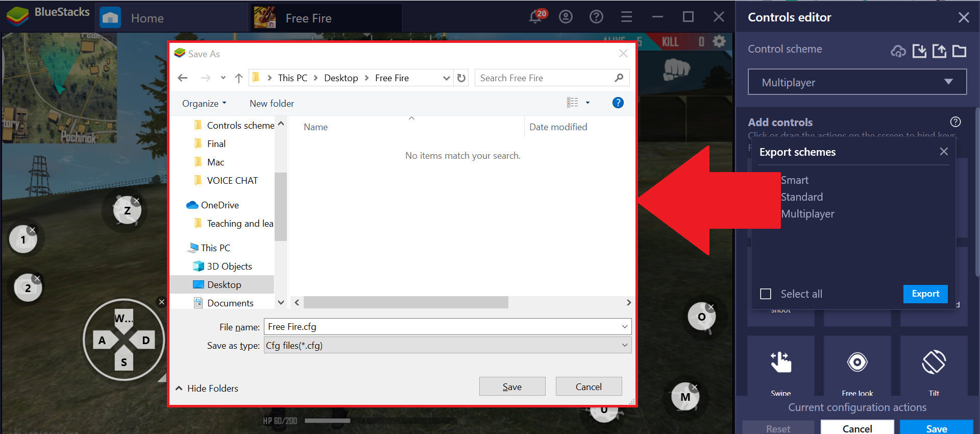Screen dimensions: 980x434
Task: Create a New folder
Action: [272, 103]
